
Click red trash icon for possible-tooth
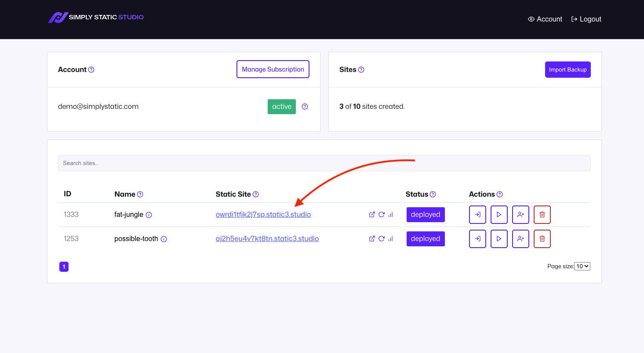(x=542, y=239)
